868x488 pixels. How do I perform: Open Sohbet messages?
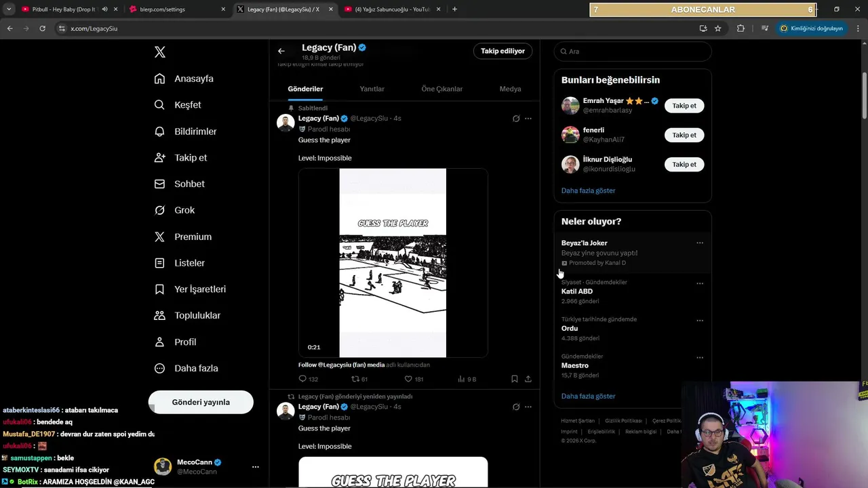pos(180,184)
